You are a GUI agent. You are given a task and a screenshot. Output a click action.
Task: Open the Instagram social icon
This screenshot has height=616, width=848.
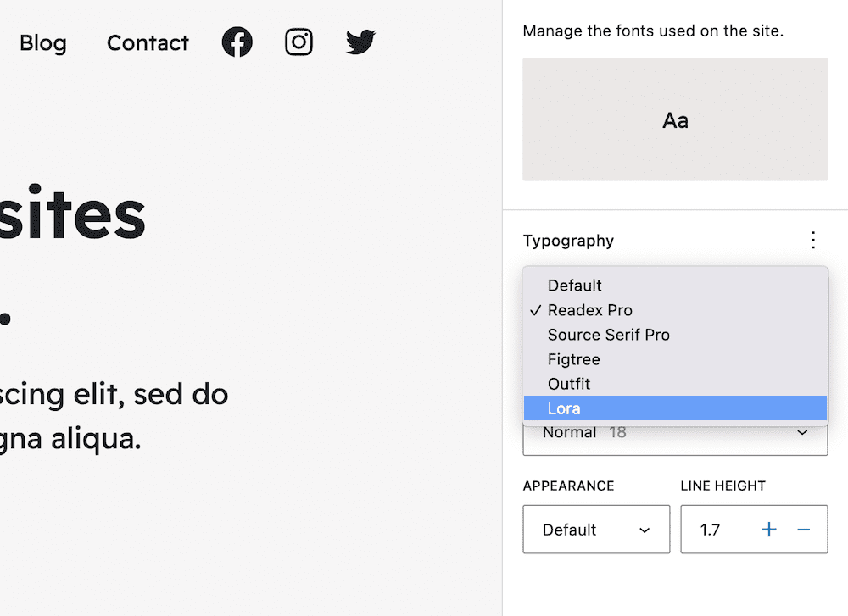pos(298,42)
